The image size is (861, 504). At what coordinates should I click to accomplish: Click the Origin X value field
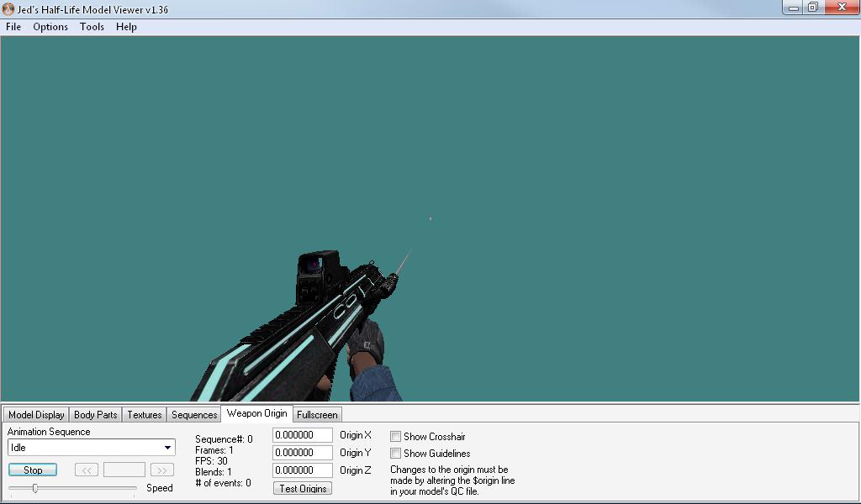tap(303, 435)
